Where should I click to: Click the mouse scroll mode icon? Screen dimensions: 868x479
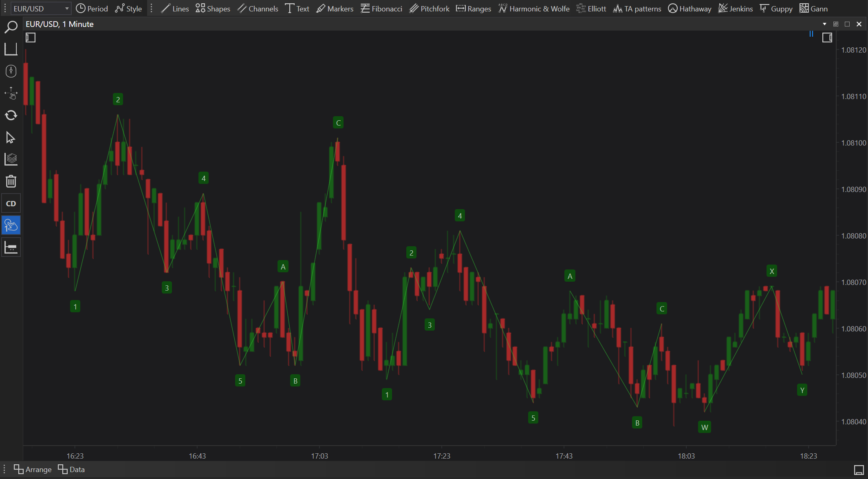(x=11, y=71)
